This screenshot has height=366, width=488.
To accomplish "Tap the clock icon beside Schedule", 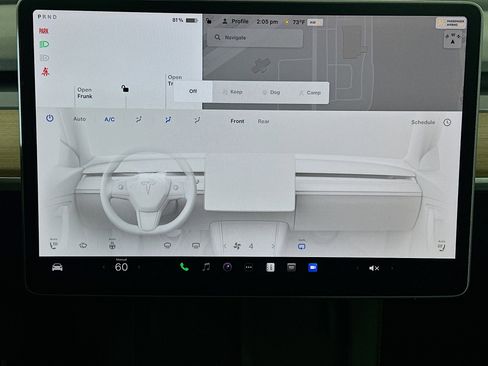I will (x=447, y=122).
